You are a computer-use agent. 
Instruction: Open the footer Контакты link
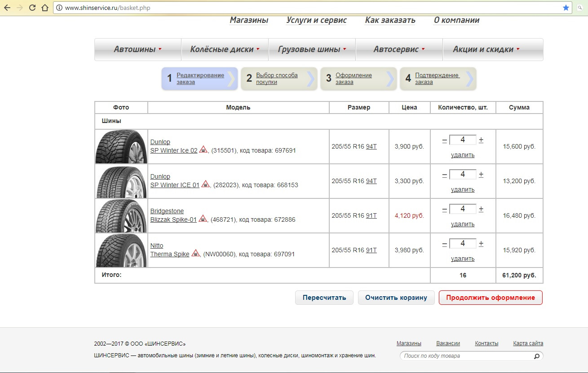[x=486, y=343]
